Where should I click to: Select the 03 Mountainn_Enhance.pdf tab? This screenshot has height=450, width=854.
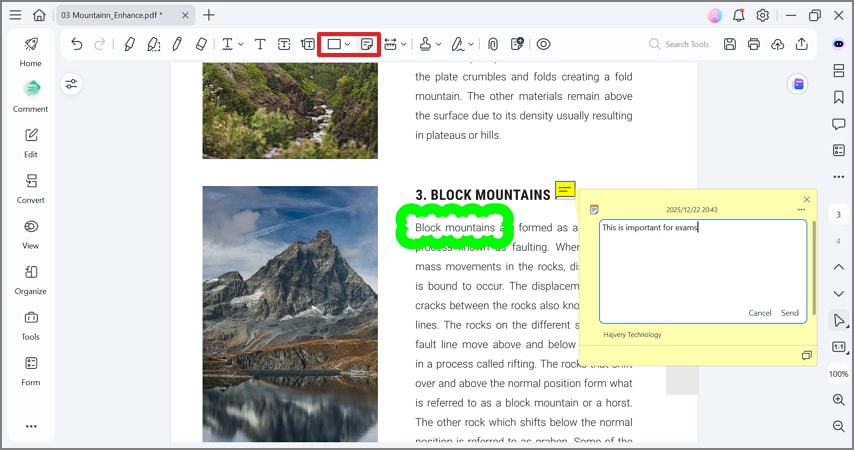click(x=124, y=15)
